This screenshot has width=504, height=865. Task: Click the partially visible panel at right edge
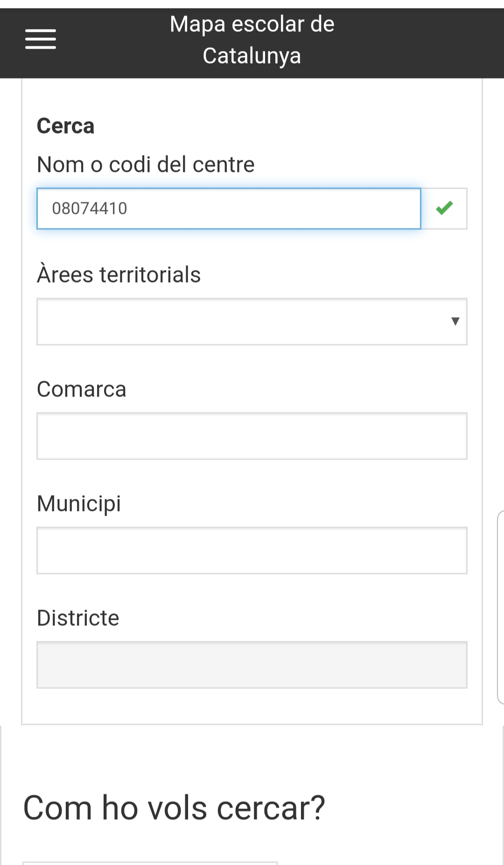click(x=500, y=607)
